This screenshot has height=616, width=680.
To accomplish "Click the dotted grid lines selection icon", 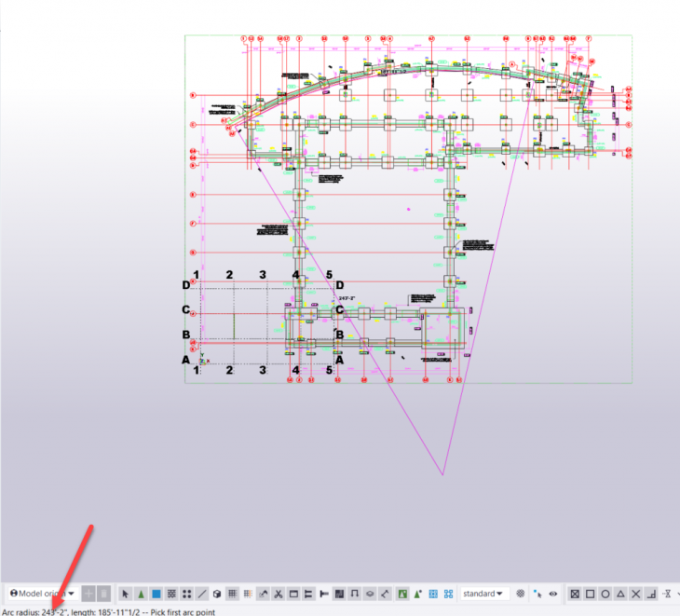I will tap(248, 594).
